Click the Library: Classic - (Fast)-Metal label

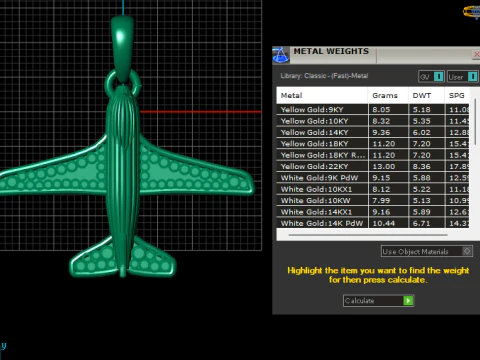click(324, 76)
